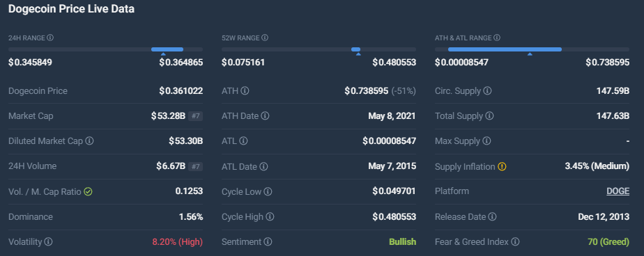
Task: Click the ATH & ATL range slider bar
Action: click(532, 49)
